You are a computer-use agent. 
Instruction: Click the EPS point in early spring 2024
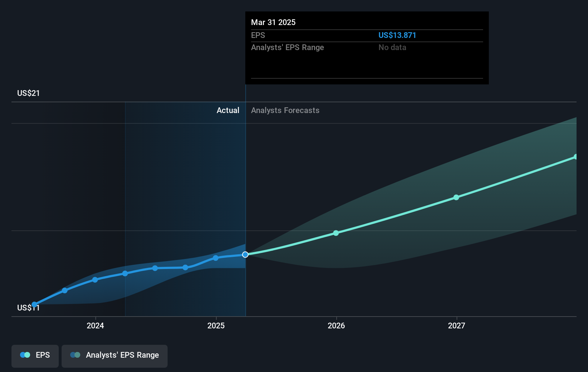click(x=125, y=274)
